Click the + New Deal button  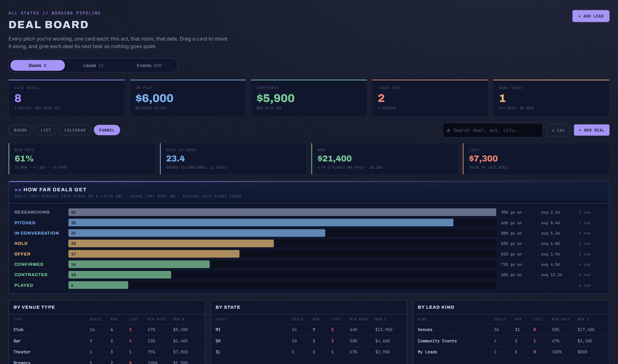592,130
